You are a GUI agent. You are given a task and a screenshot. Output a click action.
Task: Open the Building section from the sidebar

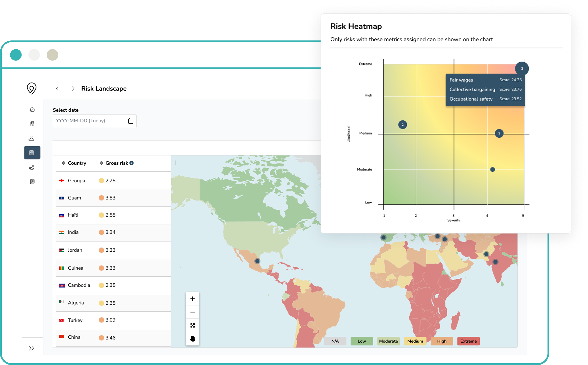click(x=32, y=123)
